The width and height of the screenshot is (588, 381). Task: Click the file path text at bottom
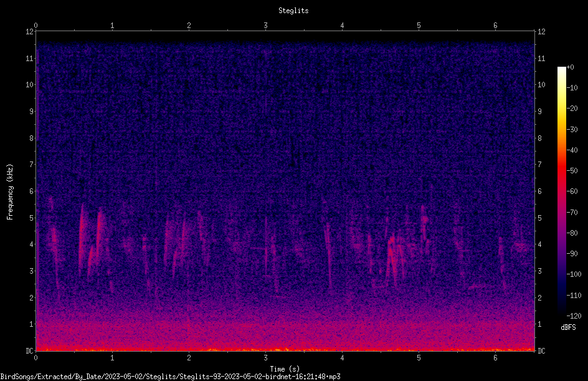tap(170, 377)
